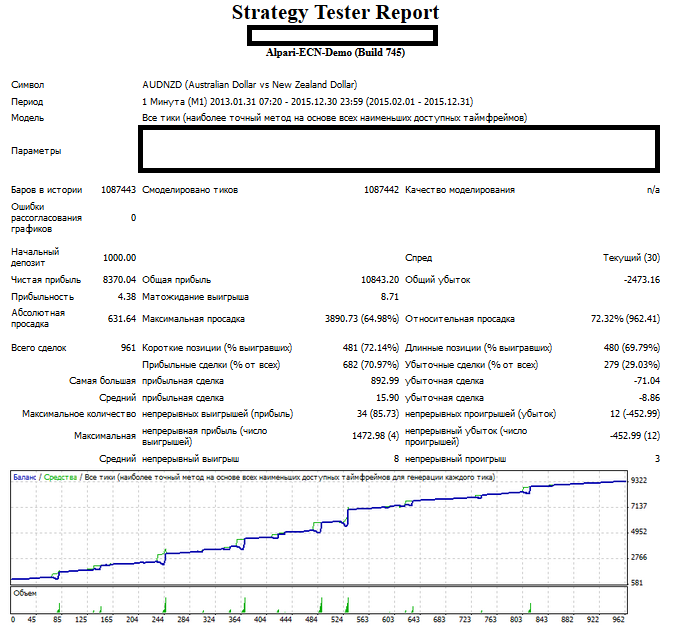This screenshot has height=626, width=674.
Task: Click long positions value 480 (69.79%)
Action: pyautogui.click(x=631, y=347)
